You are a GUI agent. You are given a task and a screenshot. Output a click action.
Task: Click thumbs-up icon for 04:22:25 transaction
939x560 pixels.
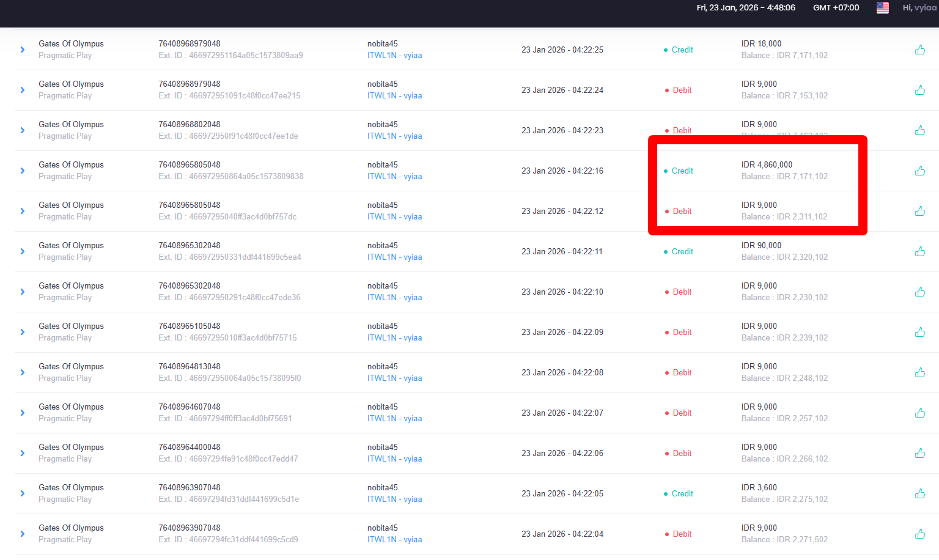tap(920, 50)
